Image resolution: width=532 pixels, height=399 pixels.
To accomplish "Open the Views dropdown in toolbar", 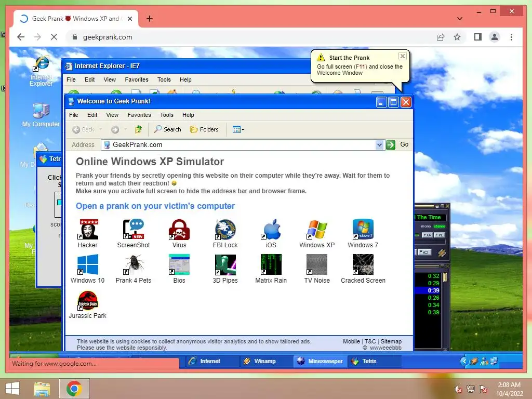I will point(238,129).
